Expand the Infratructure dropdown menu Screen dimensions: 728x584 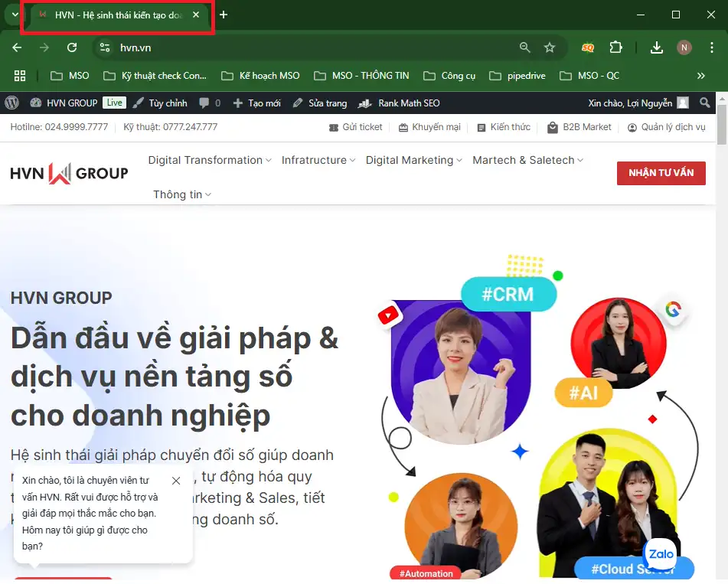[x=318, y=160]
